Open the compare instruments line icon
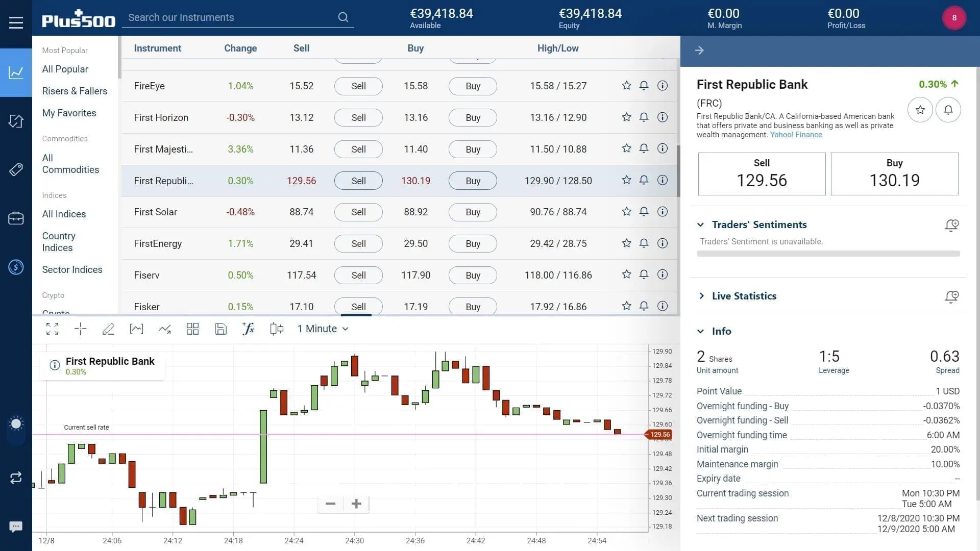 click(x=164, y=330)
